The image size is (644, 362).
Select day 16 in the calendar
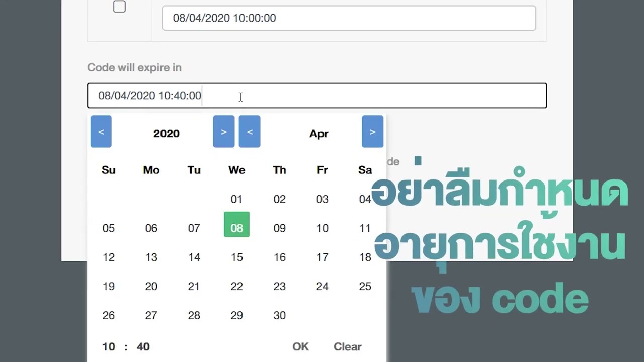[280, 257]
